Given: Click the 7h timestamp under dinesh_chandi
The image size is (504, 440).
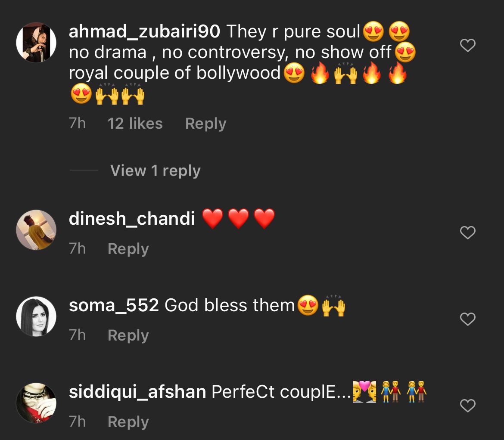Looking at the screenshot, I should [x=78, y=249].
